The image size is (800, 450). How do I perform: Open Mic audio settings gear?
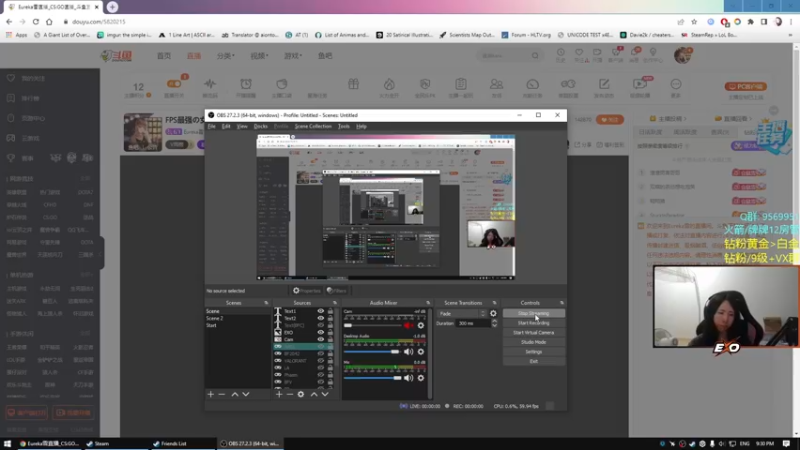(421, 378)
